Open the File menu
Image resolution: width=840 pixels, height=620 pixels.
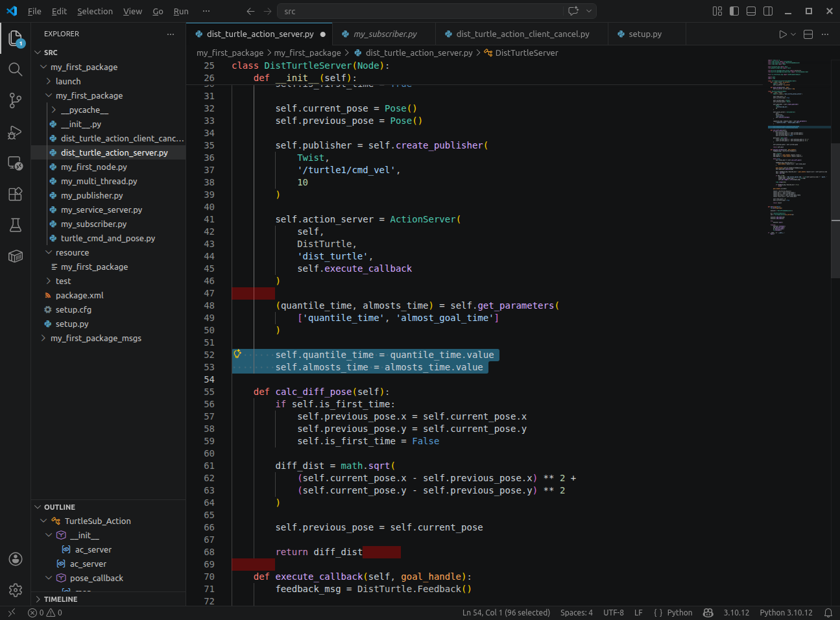click(34, 11)
